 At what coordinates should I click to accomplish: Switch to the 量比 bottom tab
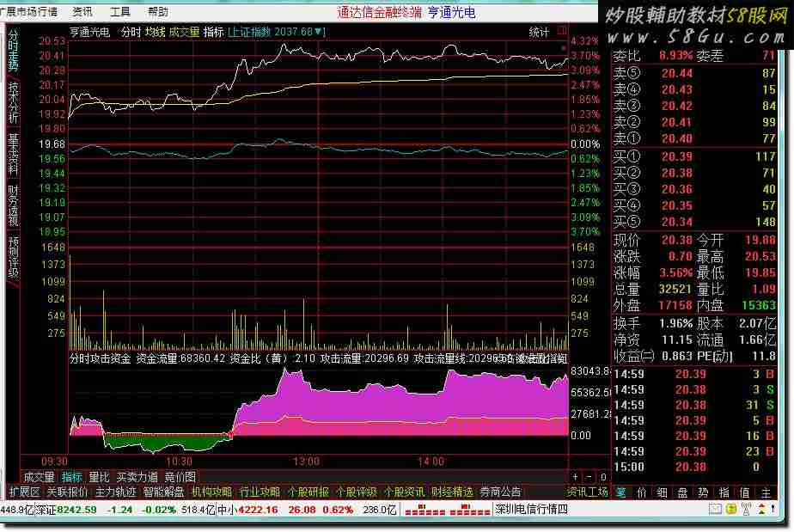pyautogui.click(x=99, y=477)
